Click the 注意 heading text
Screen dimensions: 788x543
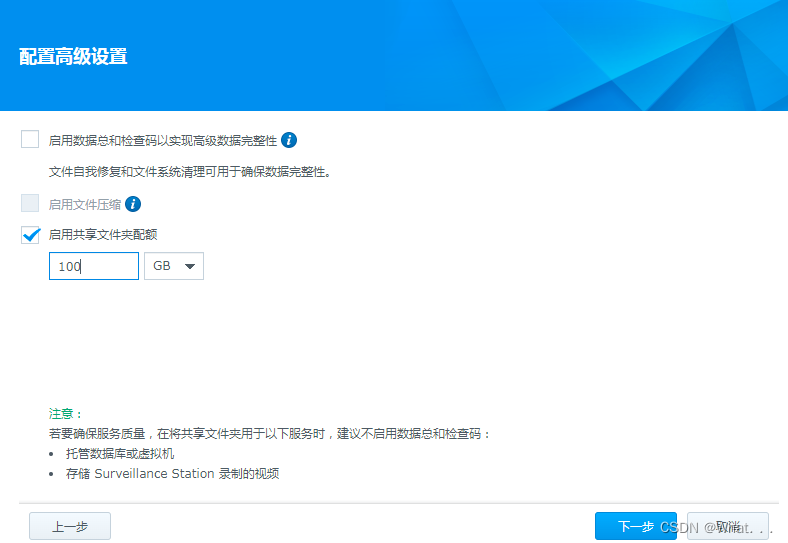65,414
